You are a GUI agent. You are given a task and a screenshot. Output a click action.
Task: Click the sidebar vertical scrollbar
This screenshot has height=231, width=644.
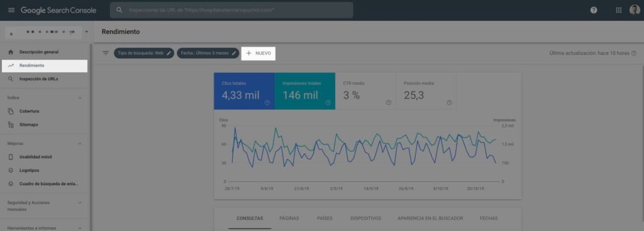[x=91, y=137]
